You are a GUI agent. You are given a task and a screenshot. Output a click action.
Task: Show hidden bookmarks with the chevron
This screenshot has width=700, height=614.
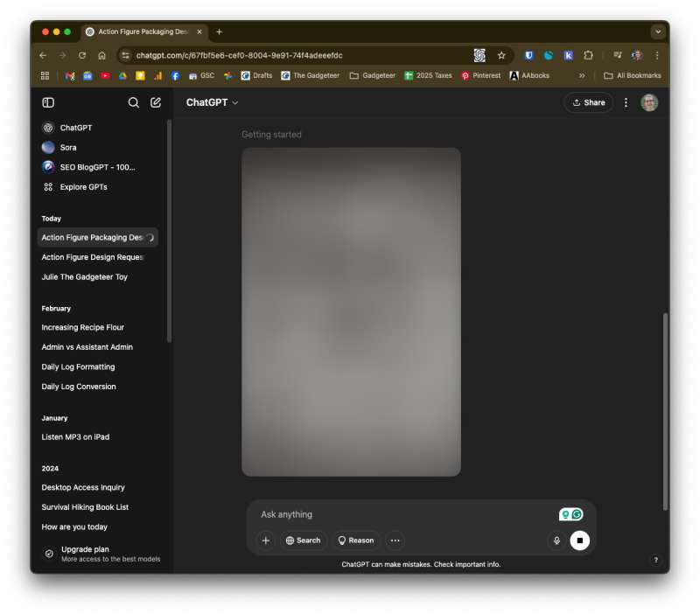582,75
